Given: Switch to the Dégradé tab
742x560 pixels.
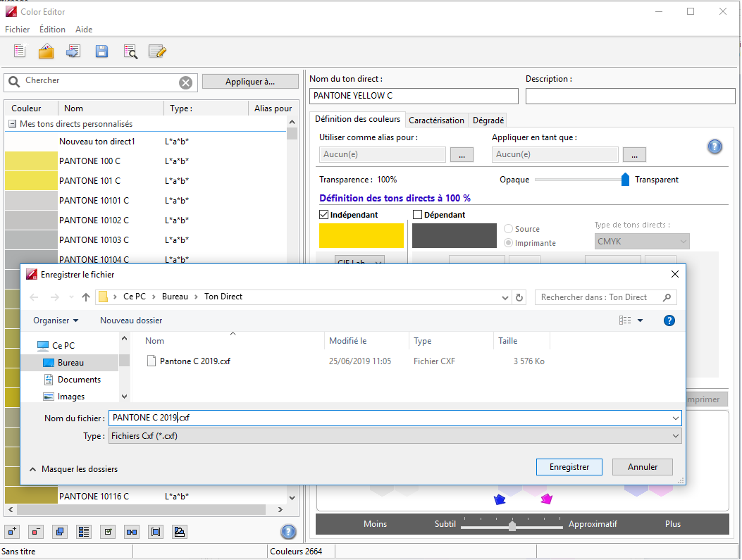Looking at the screenshot, I should (488, 120).
